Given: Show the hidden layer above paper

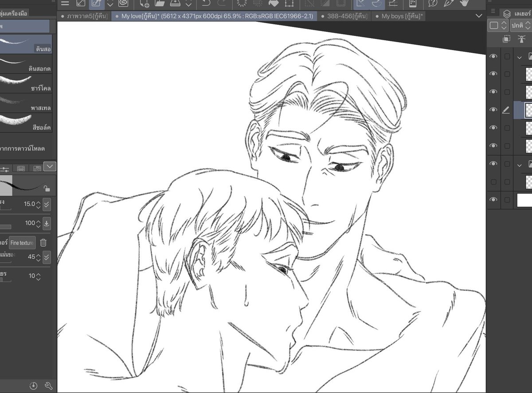Looking at the screenshot, I should 493,182.
